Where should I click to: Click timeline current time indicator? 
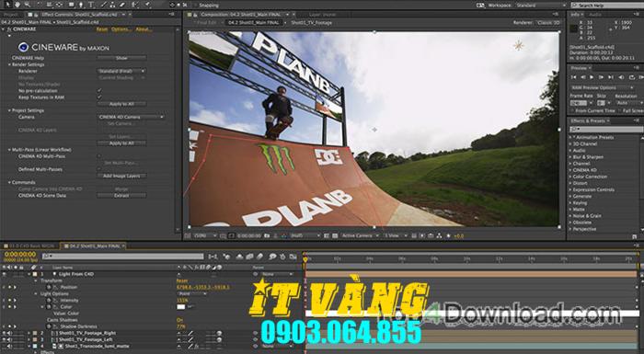[x=305, y=259]
